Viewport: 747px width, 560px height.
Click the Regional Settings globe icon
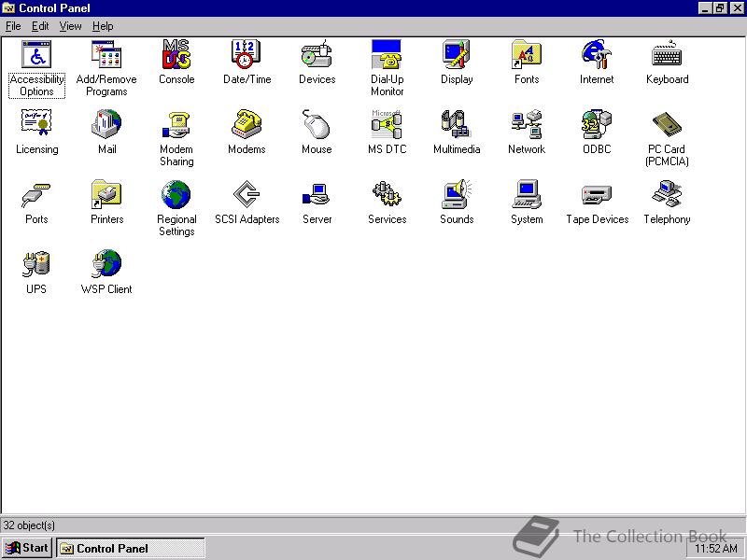176,194
